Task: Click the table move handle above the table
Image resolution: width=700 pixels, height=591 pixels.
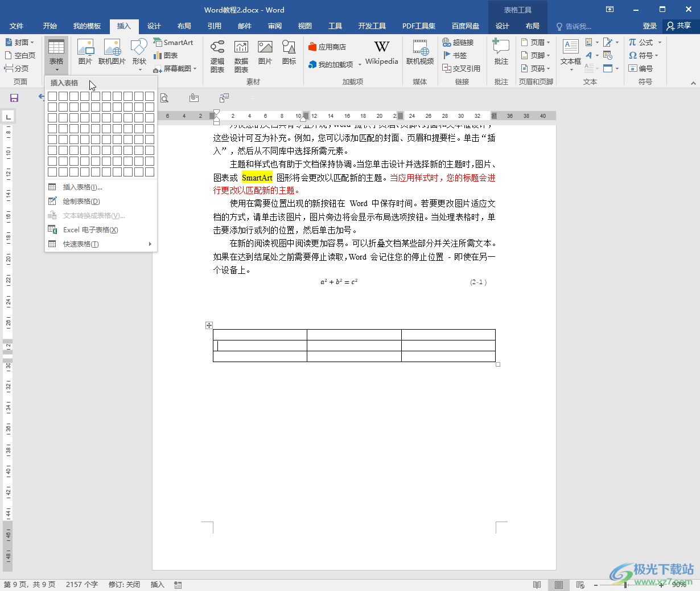Action: click(x=209, y=325)
